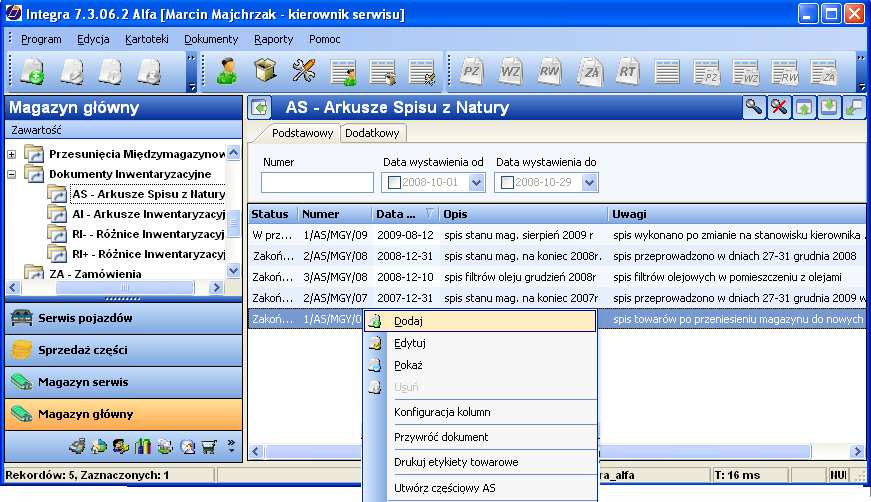The width and height of the screenshot is (871, 502).
Task: Select the Podstawowy tab
Action: tap(302, 133)
